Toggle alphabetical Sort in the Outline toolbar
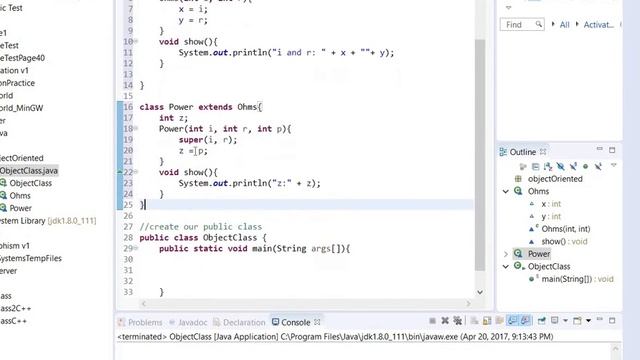The image size is (640, 360). click(548, 167)
